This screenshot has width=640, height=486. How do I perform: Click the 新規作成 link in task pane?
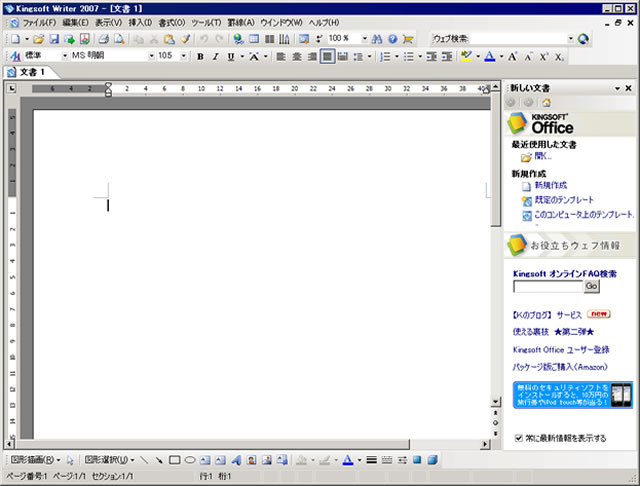(551, 185)
